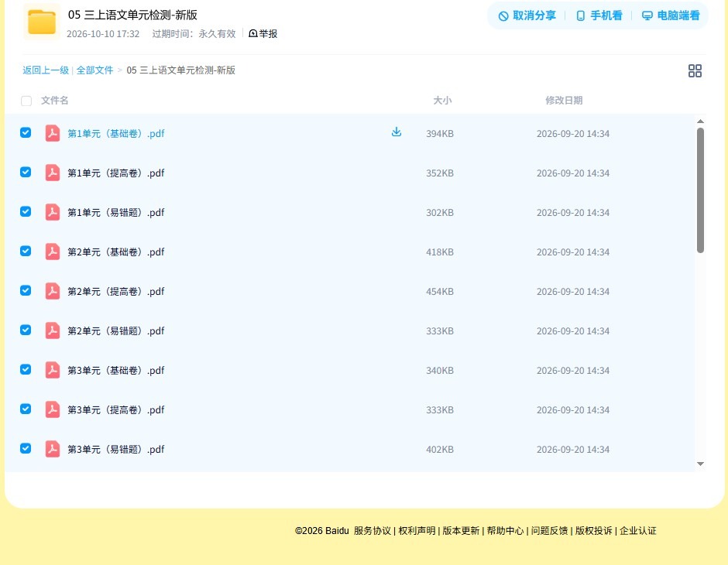Image resolution: width=728 pixels, height=565 pixels.
Task: Click the scrollbar down arrow
Action: (700, 464)
